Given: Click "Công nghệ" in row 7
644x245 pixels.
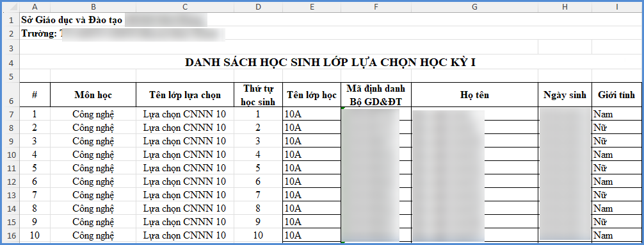Looking at the screenshot, I should coord(93,114).
